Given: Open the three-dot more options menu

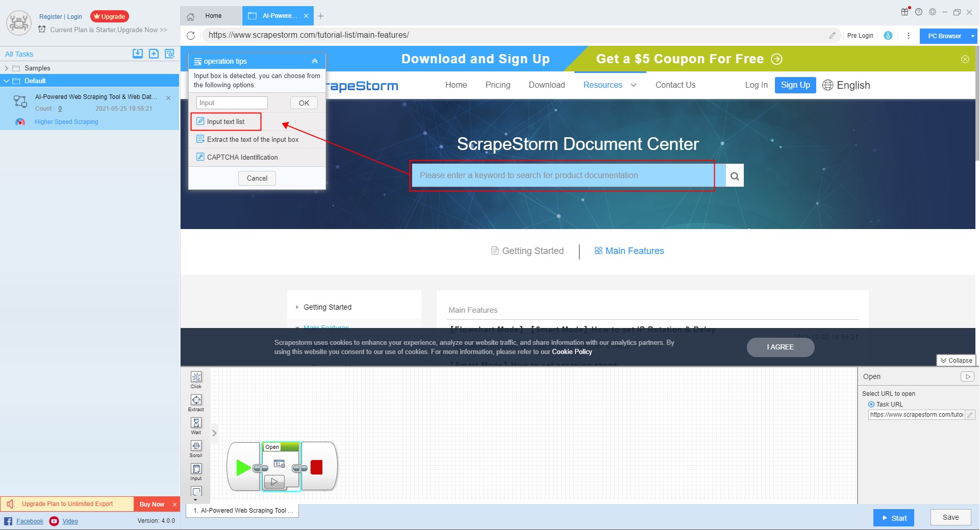Looking at the screenshot, I should 908,36.
